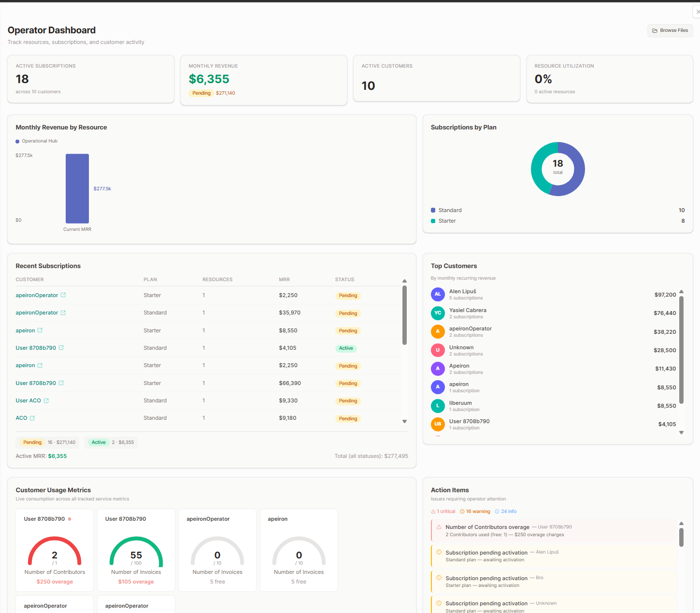Select the YC avatar for Yasiel Cabrera
700x613 pixels.
(438, 313)
